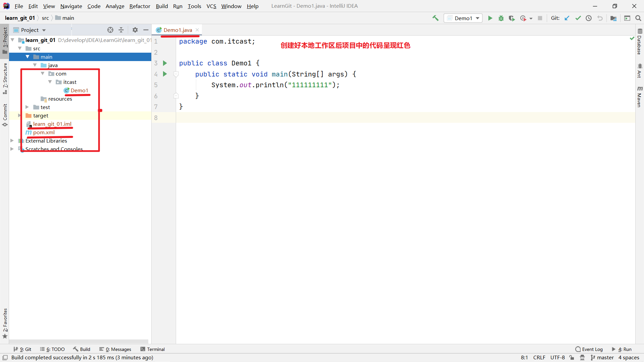Run Demo1 with the green play button
644x362 pixels.
click(490, 18)
